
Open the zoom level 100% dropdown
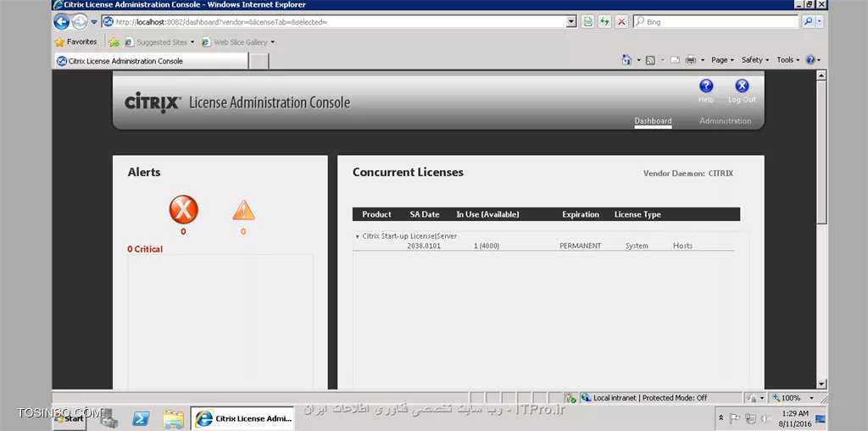[x=811, y=398]
